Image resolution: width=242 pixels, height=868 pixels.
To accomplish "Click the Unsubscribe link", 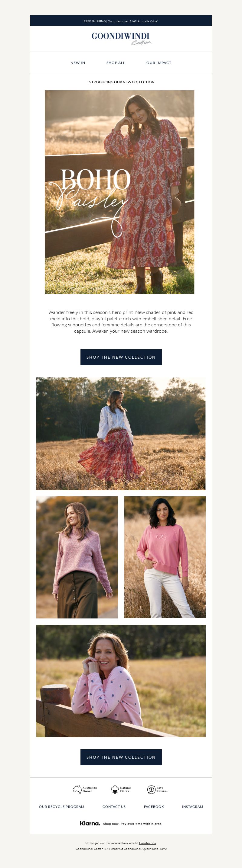I will [148, 843].
